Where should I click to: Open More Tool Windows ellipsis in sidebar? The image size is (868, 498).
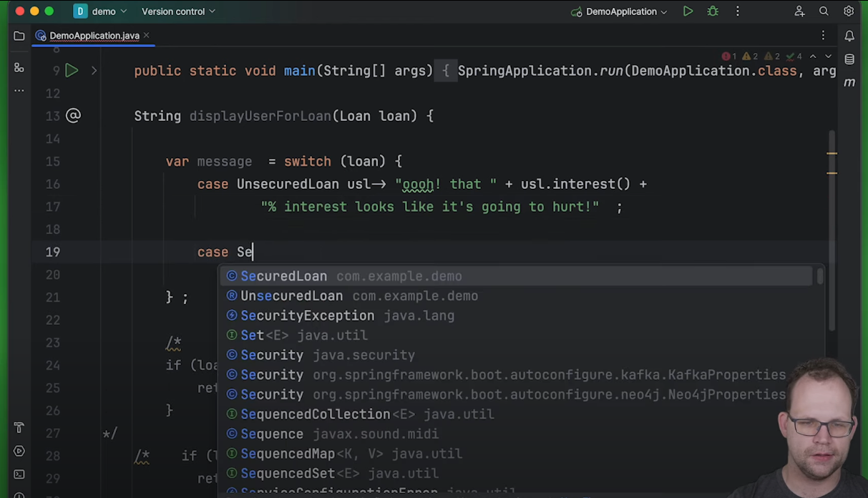click(19, 89)
